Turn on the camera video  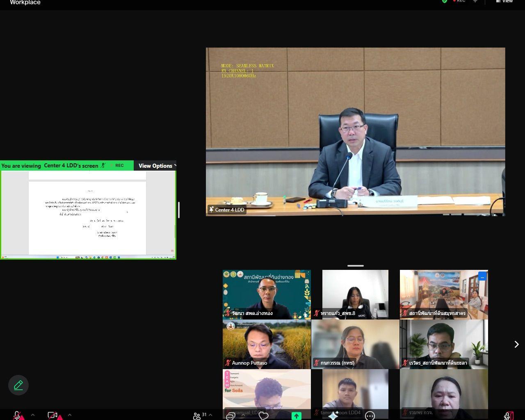52,415
